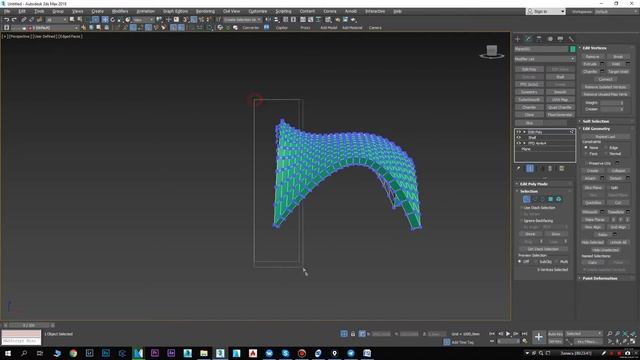
Task: Activate the Select and Move tool
Action: [x=105, y=19]
